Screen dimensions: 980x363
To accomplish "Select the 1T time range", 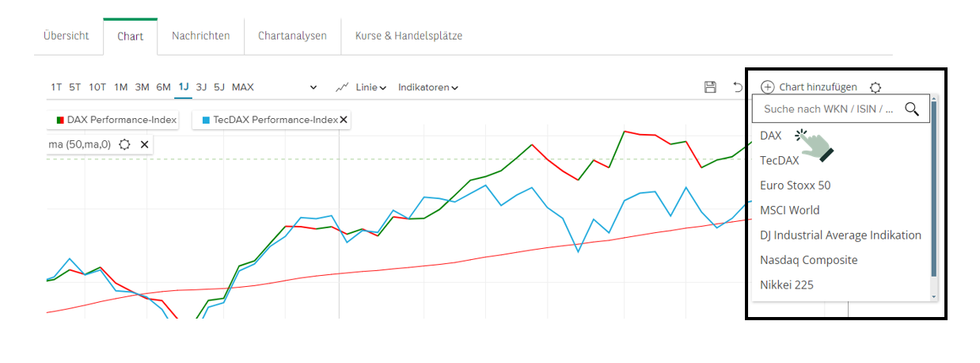I will pos(56,87).
